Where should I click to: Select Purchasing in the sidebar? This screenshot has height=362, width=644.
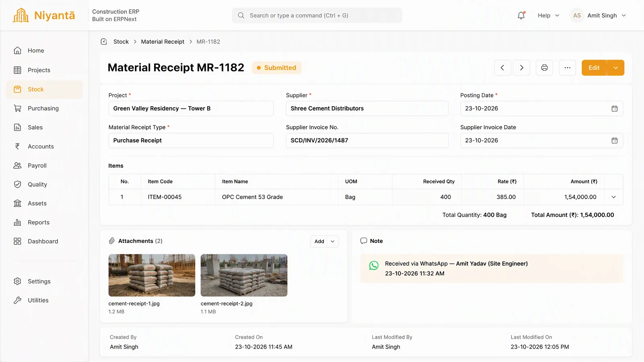pos(44,108)
